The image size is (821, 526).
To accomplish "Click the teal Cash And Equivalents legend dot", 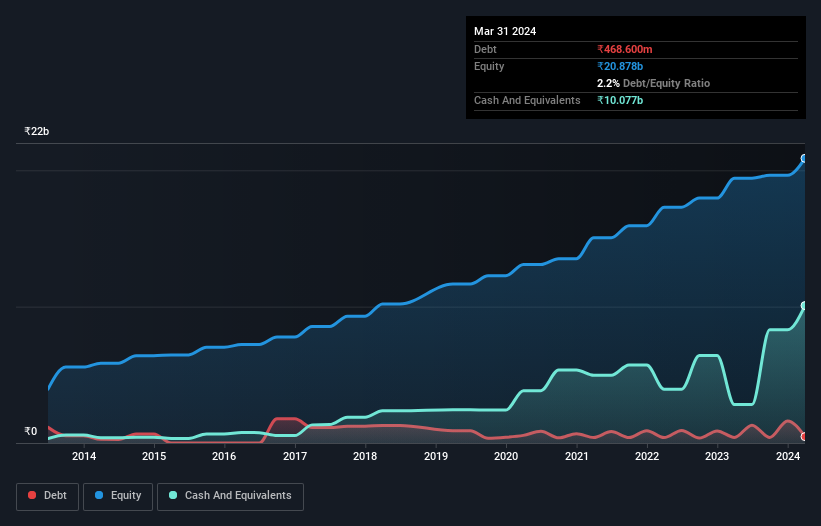I will click(173, 495).
